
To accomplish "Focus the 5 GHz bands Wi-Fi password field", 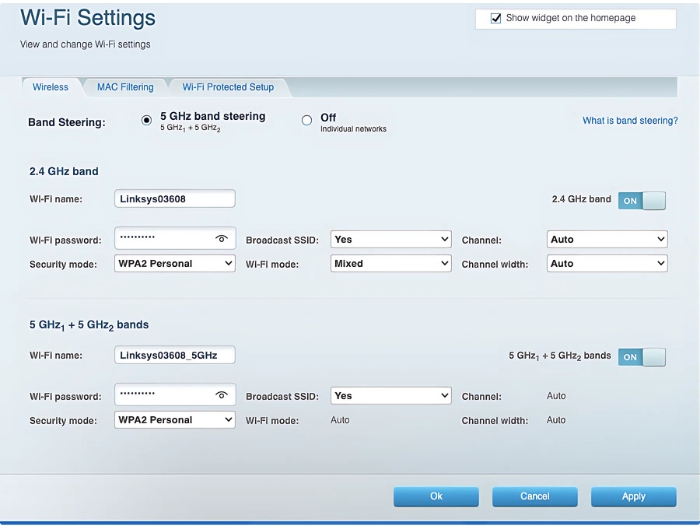I will 175,395.
